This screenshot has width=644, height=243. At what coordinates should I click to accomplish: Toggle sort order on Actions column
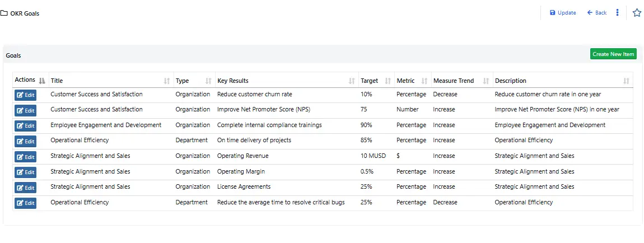(x=42, y=81)
